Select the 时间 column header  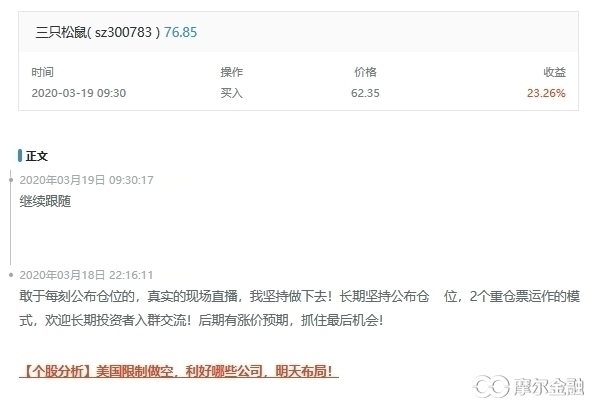pyautogui.click(x=42, y=72)
